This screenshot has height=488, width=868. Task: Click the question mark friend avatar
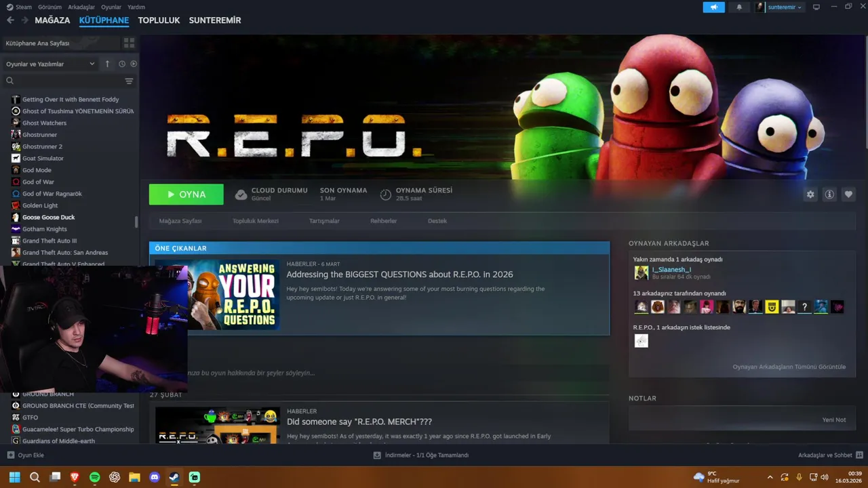click(x=804, y=307)
